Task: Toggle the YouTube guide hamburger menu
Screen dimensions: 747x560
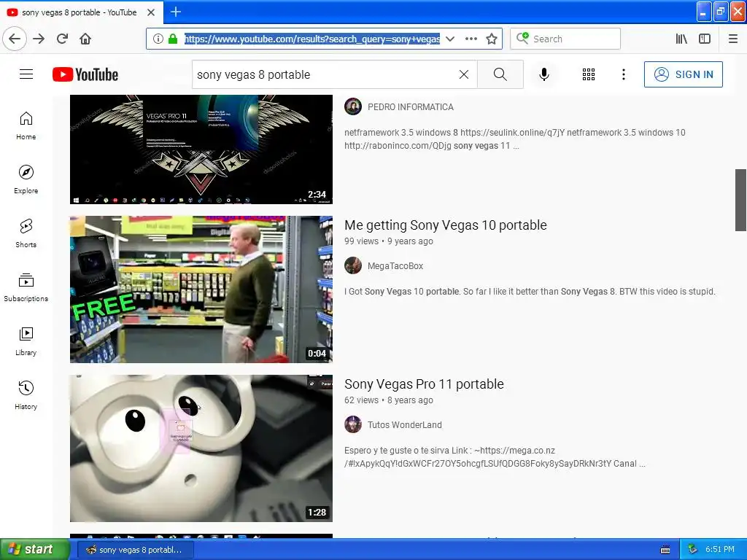Action: click(x=26, y=74)
